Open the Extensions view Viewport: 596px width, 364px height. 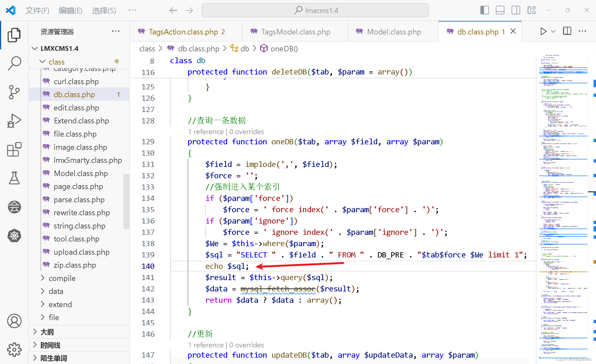(14, 149)
